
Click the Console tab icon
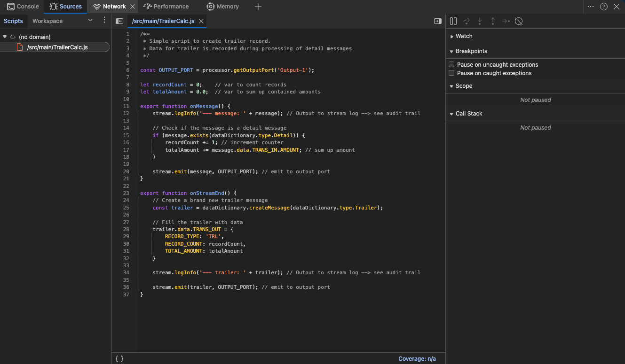coord(10,7)
